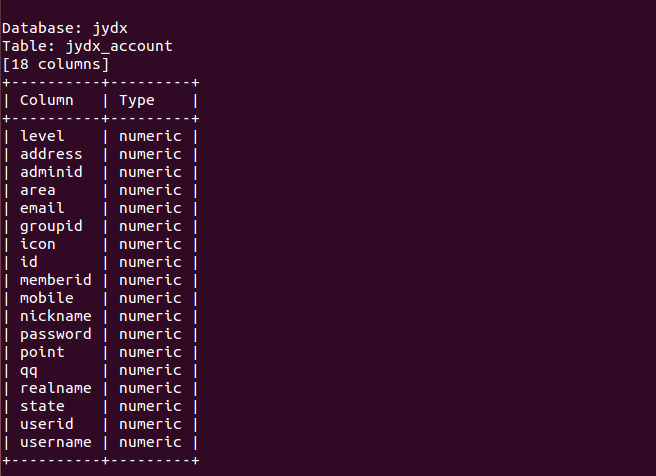Click the 'Database: jydx' line
The width and height of the screenshot is (656, 476).
tap(65, 28)
